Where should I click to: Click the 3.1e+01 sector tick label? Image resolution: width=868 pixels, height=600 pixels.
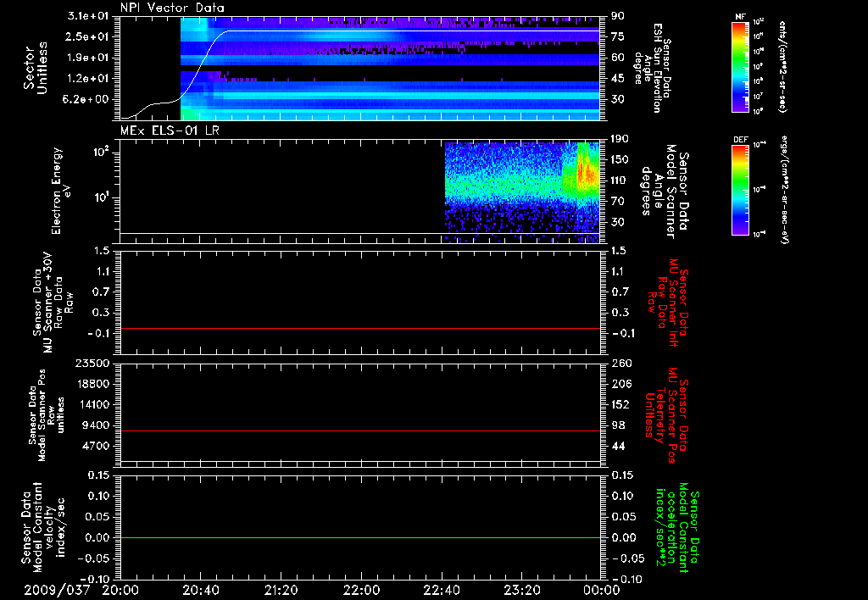click(88, 16)
